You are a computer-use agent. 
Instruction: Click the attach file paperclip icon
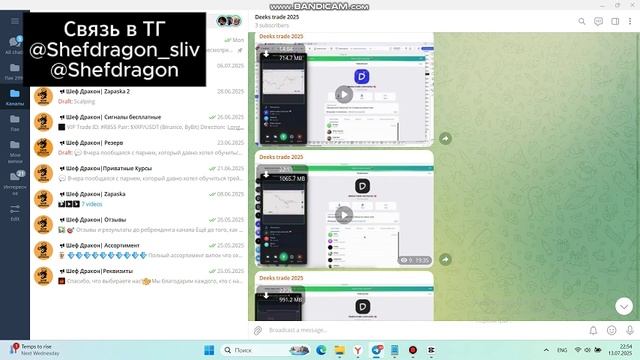point(258,330)
